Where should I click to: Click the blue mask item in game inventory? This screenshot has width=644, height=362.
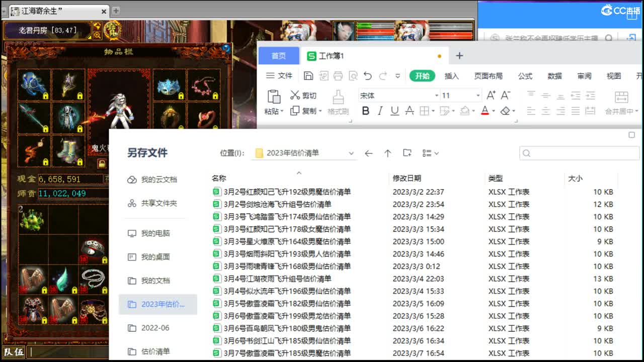[x=169, y=85]
